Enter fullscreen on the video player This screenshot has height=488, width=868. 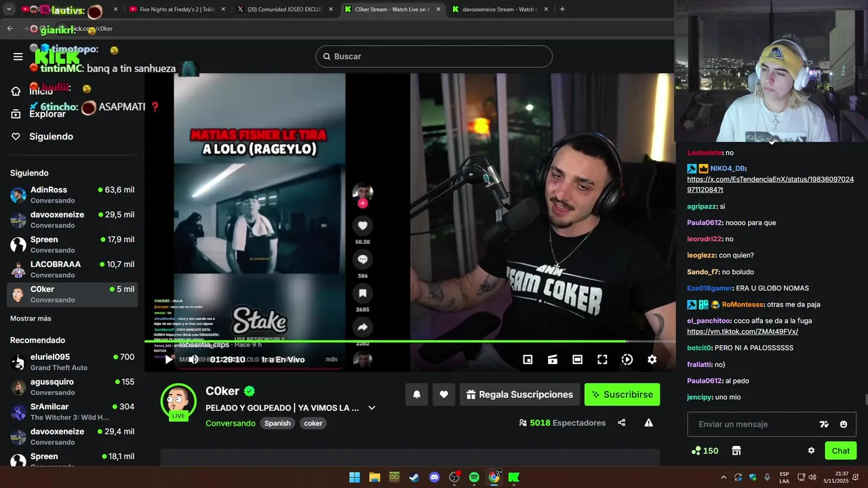coord(602,360)
